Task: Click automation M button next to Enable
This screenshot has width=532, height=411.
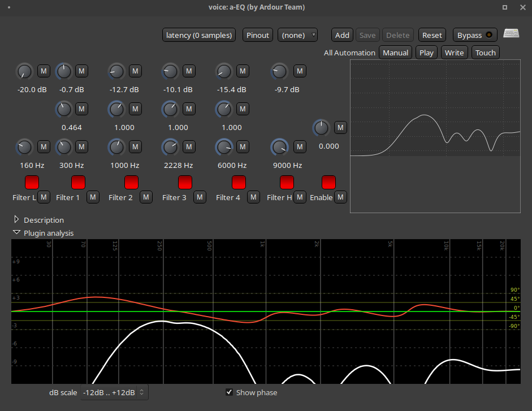Action: [x=340, y=197]
